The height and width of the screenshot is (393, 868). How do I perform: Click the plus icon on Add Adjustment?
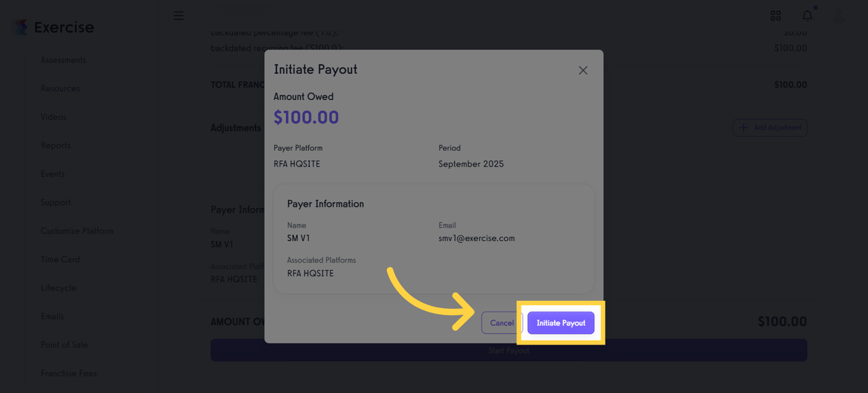(x=743, y=127)
